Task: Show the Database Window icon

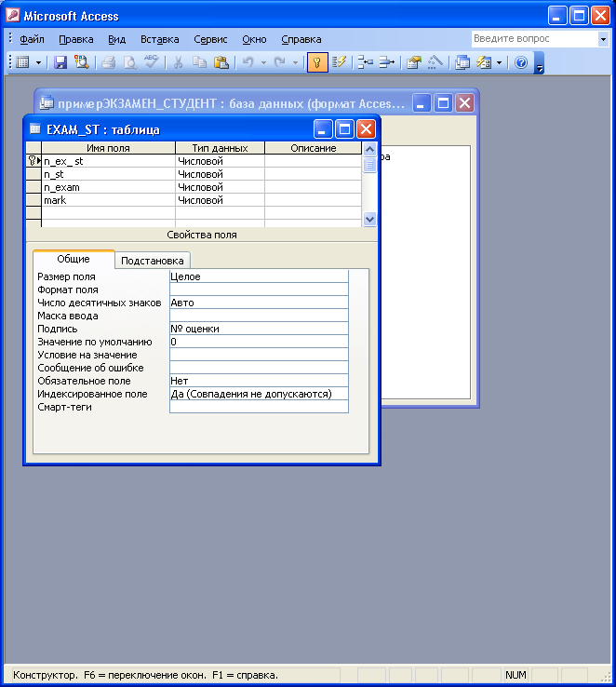Action: click(462, 62)
